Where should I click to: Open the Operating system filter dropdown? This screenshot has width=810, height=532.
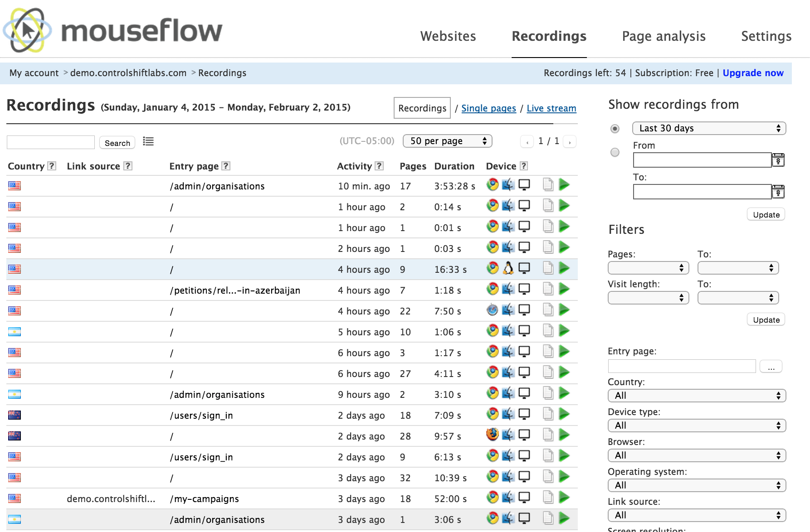click(x=697, y=485)
